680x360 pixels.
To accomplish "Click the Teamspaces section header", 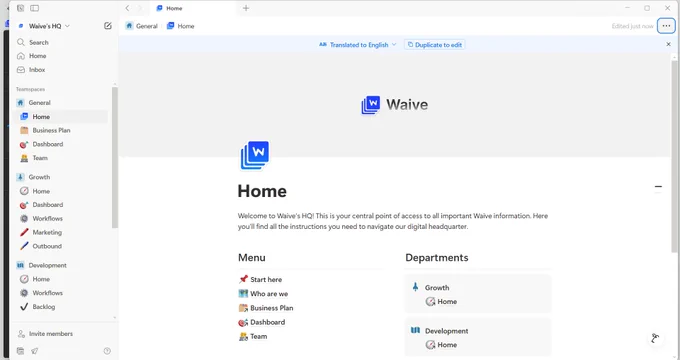I will 30,89.
